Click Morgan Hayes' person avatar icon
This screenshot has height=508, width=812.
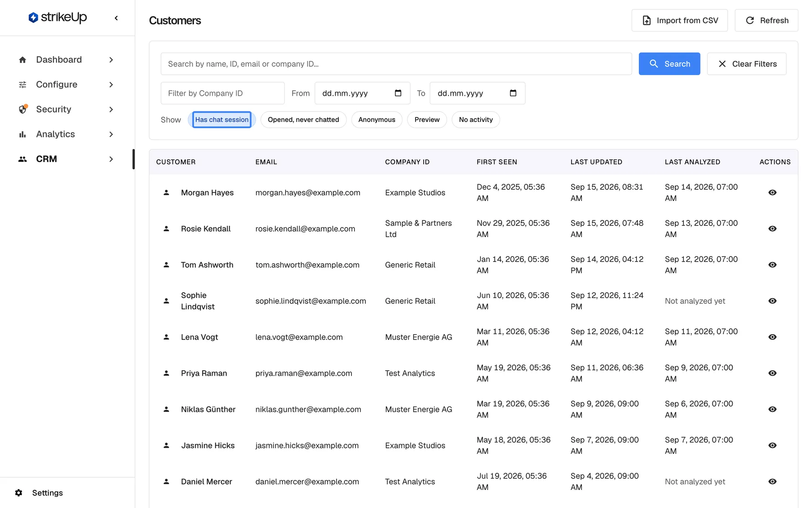click(166, 192)
